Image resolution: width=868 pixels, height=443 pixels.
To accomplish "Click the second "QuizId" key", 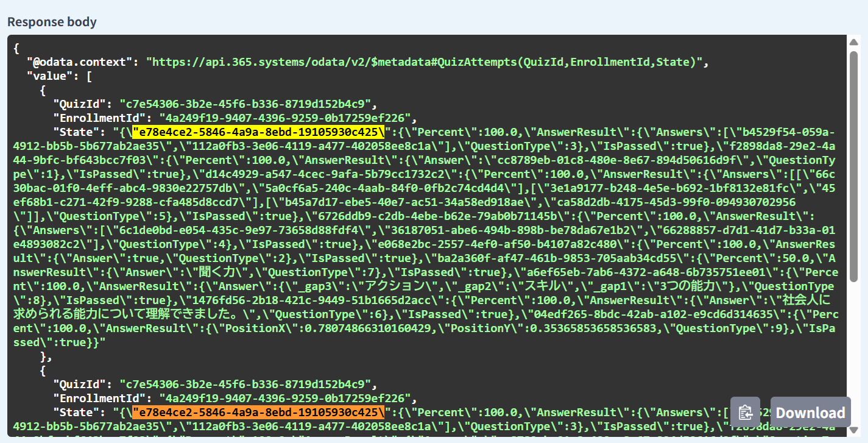I will (79, 384).
